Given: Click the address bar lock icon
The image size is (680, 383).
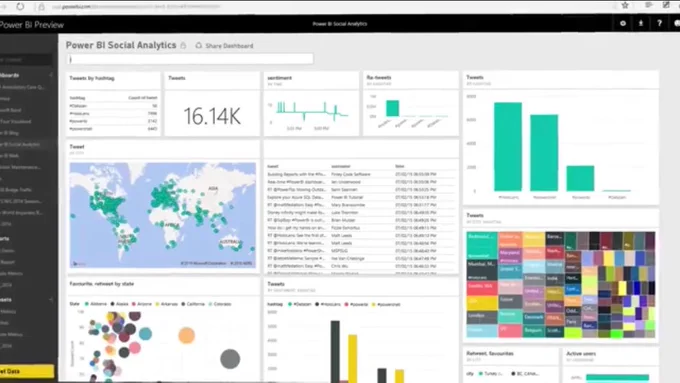Looking at the screenshot, I should pos(41,7).
